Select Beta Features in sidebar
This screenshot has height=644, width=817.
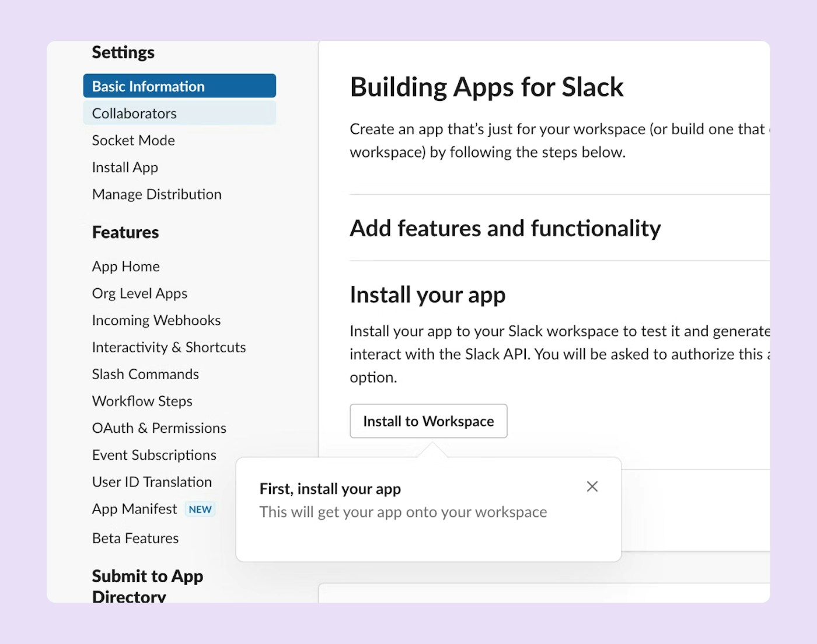[x=135, y=538]
